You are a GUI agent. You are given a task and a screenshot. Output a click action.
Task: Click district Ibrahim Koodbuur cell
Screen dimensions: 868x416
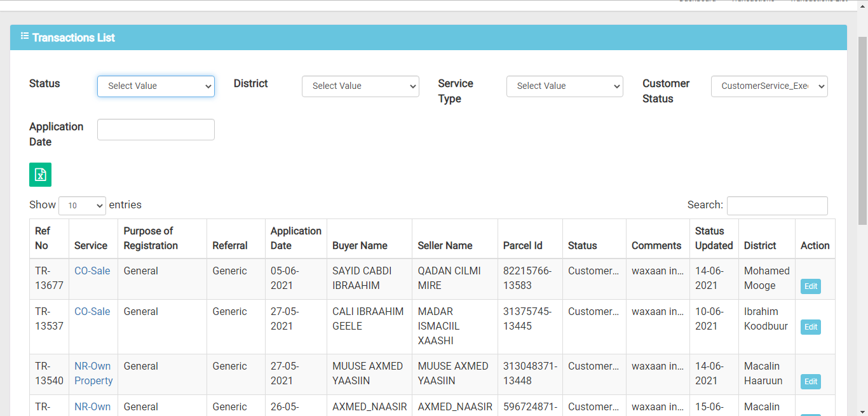[767, 326]
